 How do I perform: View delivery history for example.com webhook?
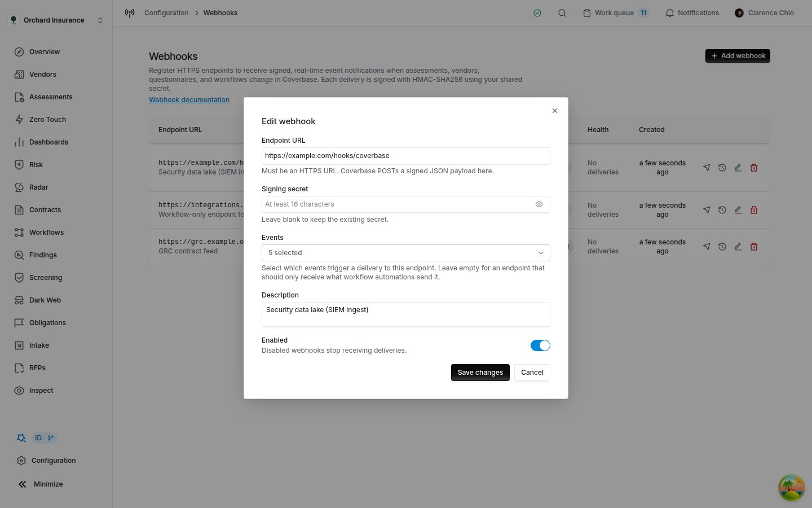722,168
